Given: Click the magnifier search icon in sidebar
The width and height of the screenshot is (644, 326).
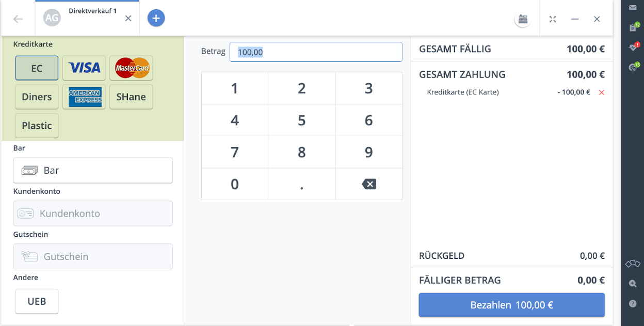Looking at the screenshot, I should 633,284.
